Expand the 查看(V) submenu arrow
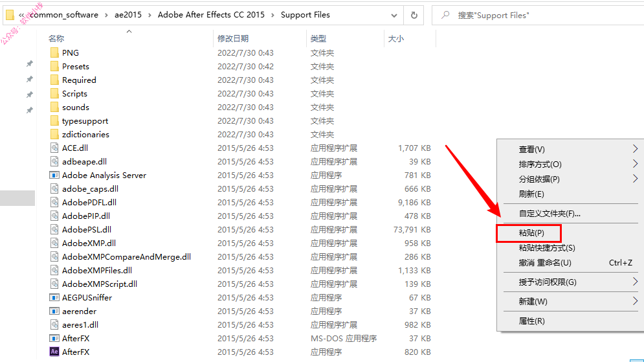The height and width of the screenshot is (362, 644). coord(635,149)
